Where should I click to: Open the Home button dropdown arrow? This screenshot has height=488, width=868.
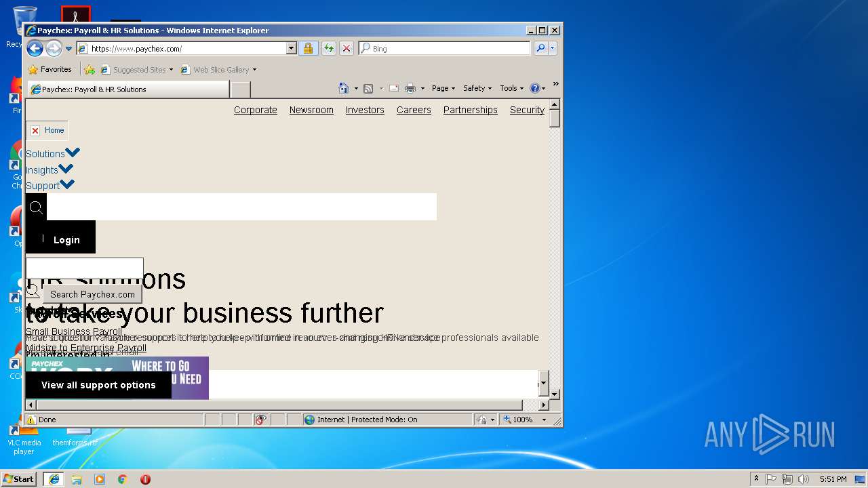pos(356,88)
